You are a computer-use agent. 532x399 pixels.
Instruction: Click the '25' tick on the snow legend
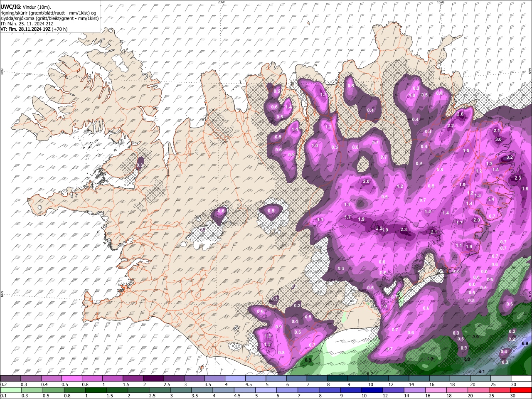pos(493,384)
